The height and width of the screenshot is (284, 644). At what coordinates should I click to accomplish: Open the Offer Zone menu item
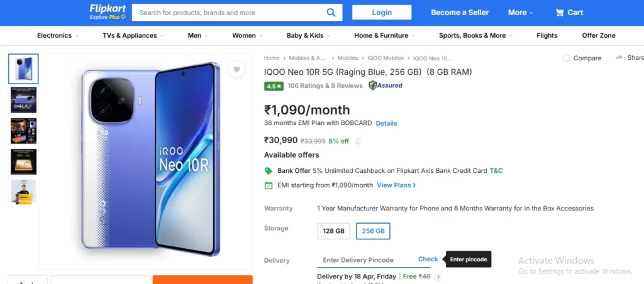(599, 36)
